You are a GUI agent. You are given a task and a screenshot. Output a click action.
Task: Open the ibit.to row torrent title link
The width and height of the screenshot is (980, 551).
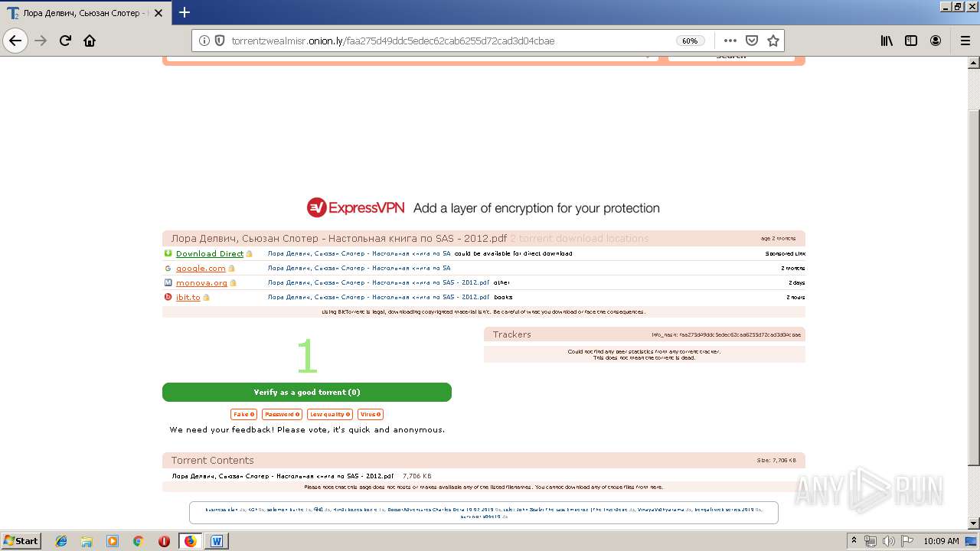coord(378,297)
